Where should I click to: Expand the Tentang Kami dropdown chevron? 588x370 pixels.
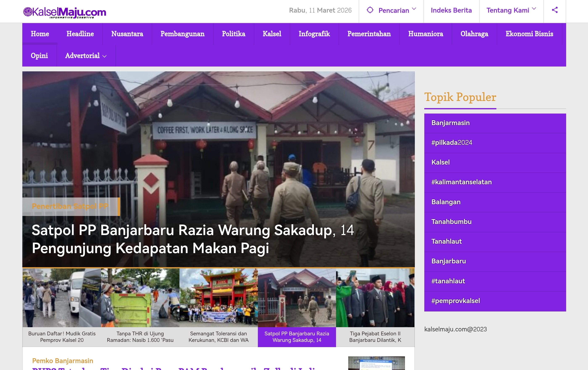(x=534, y=9)
